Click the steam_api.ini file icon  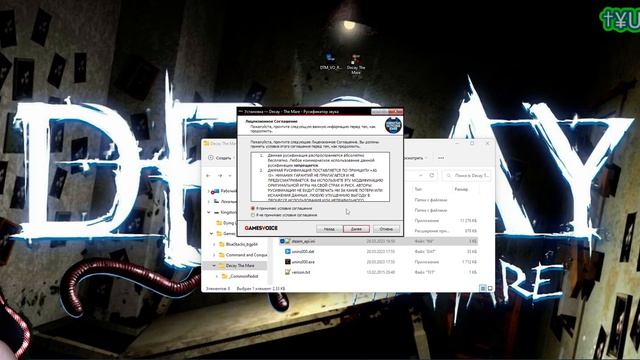(x=288, y=241)
